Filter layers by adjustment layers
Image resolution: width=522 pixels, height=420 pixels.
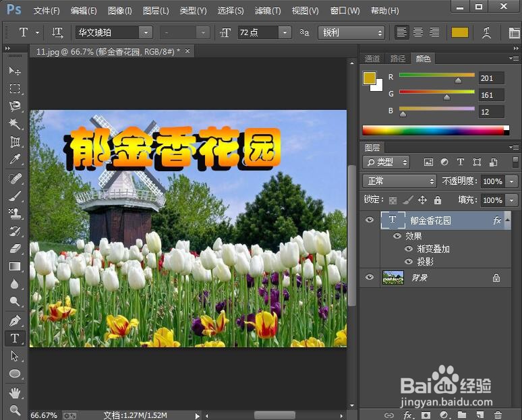pyautogui.click(x=444, y=162)
